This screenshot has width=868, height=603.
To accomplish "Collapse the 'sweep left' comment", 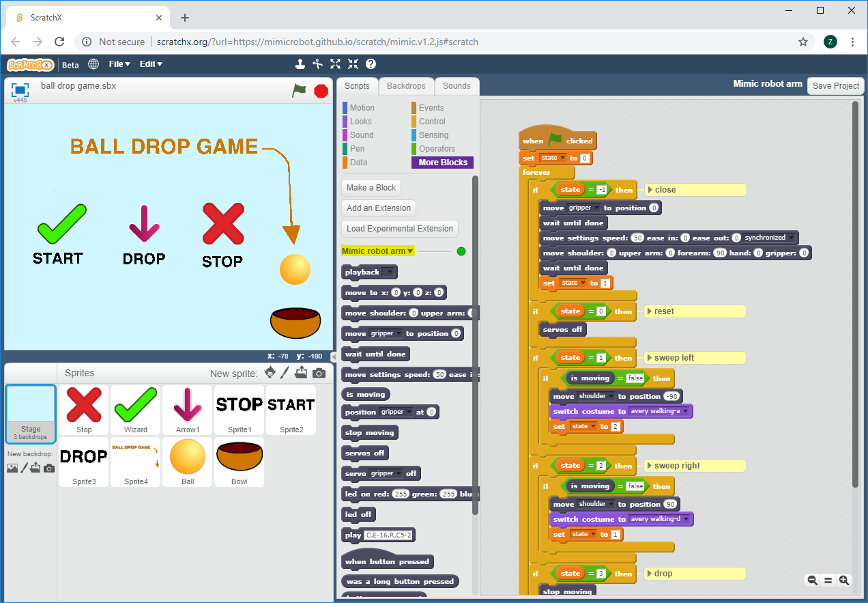I will [649, 358].
